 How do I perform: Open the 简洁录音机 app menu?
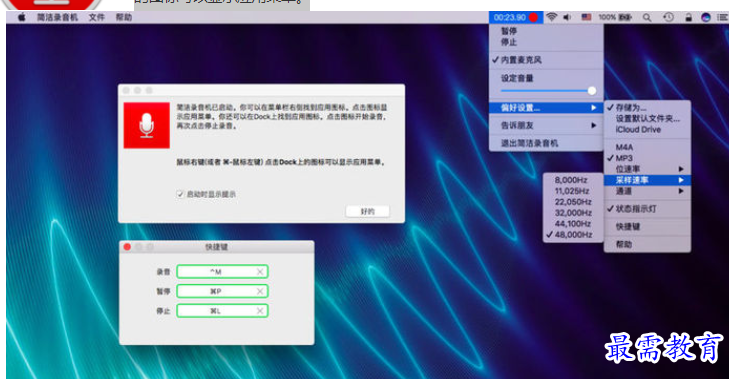(58, 17)
